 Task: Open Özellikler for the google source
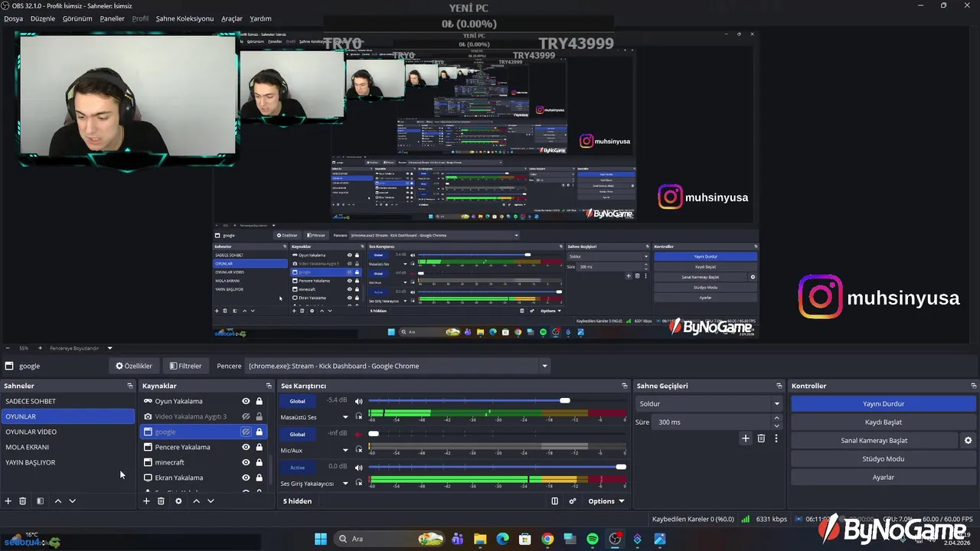[x=134, y=366]
